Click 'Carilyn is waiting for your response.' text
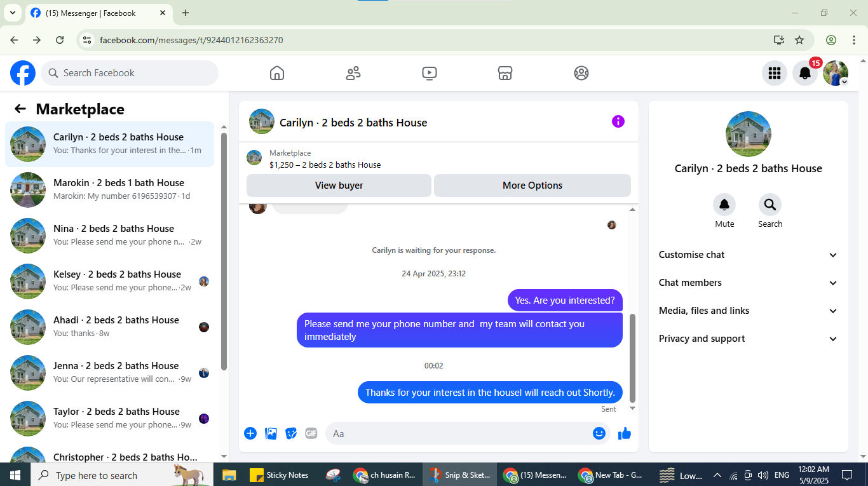 tap(434, 250)
